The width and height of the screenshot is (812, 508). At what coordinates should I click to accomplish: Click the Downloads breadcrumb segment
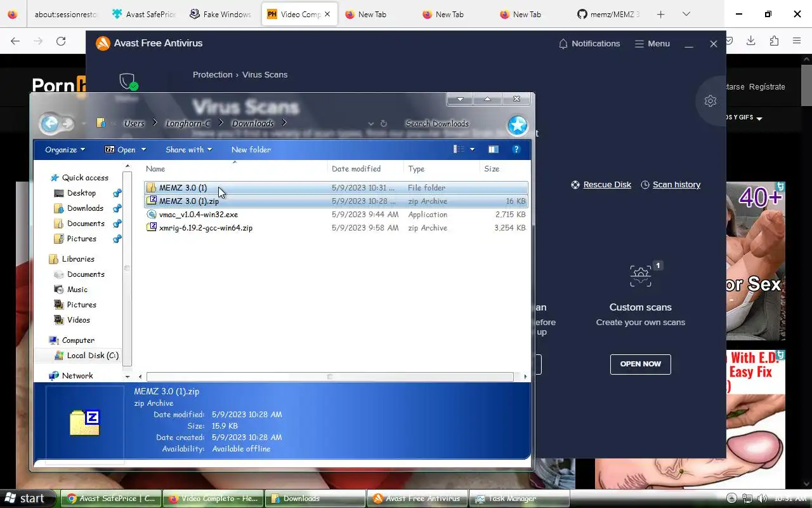(252, 124)
